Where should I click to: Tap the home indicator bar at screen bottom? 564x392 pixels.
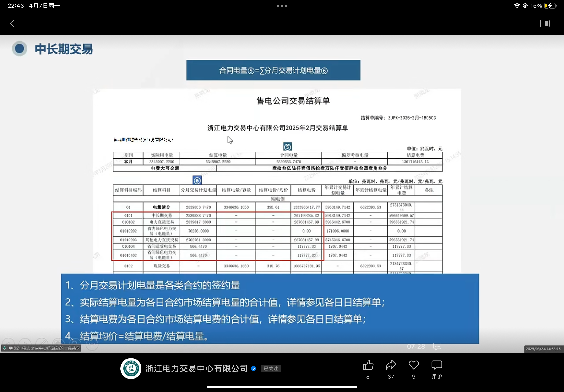pos(282,387)
